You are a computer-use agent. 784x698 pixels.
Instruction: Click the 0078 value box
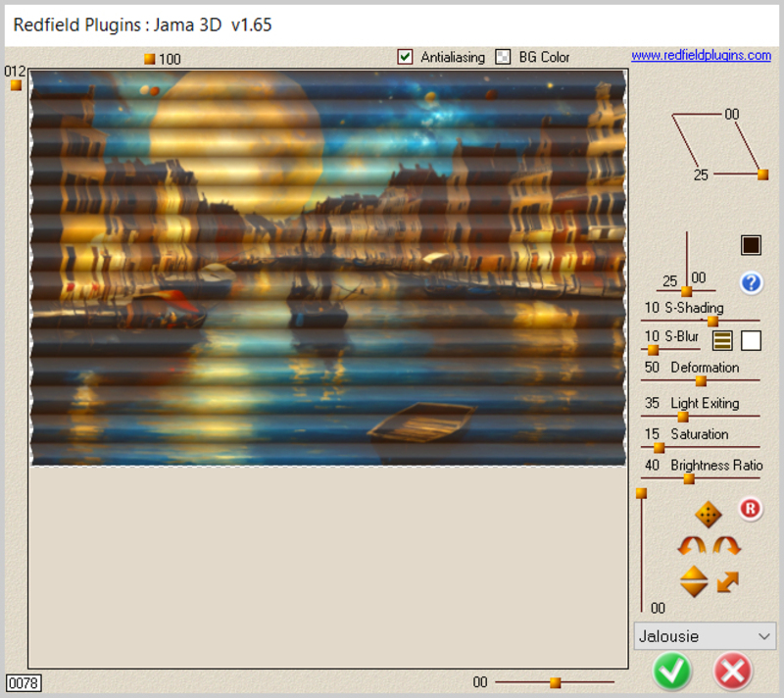point(24,682)
